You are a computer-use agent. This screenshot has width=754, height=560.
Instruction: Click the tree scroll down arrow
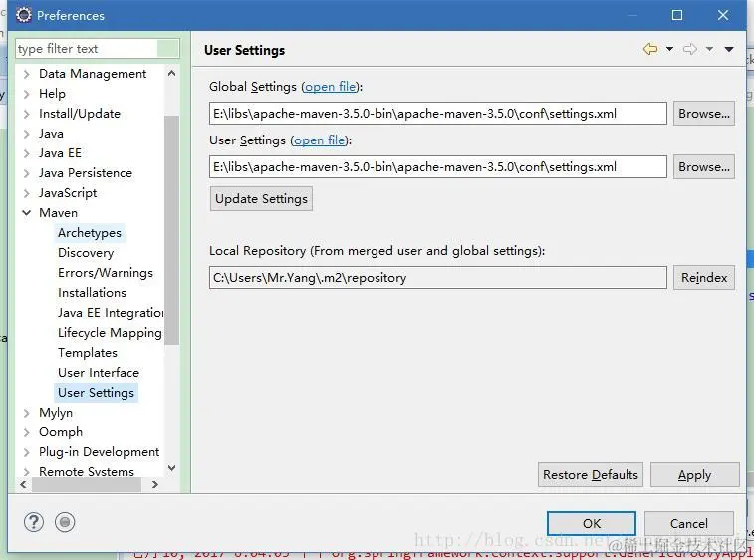pos(171,468)
